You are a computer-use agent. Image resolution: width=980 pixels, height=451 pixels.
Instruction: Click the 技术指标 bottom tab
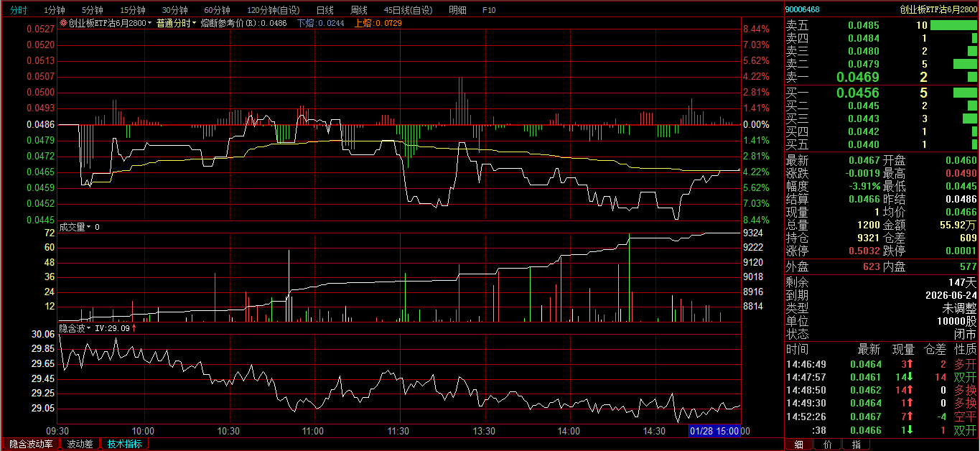pyautogui.click(x=124, y=444)
